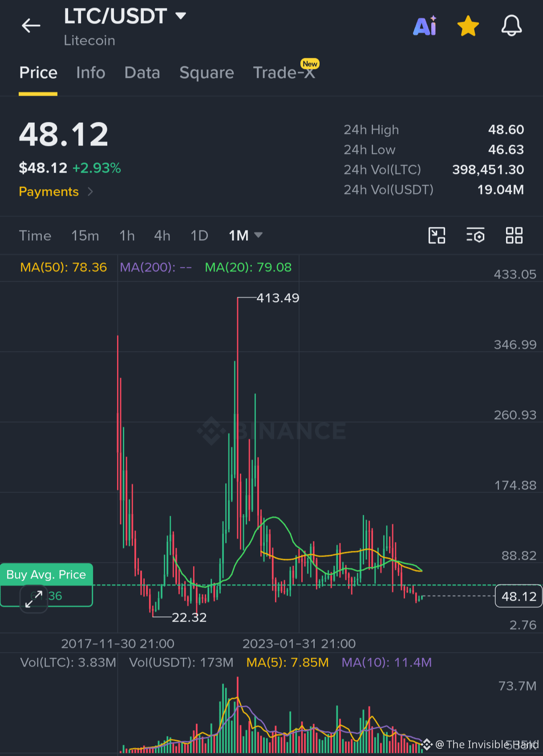The image size is (543, 756).
Task: Expand chart to fullscreen
Action: pyautogui.click(x=34, y=599)
